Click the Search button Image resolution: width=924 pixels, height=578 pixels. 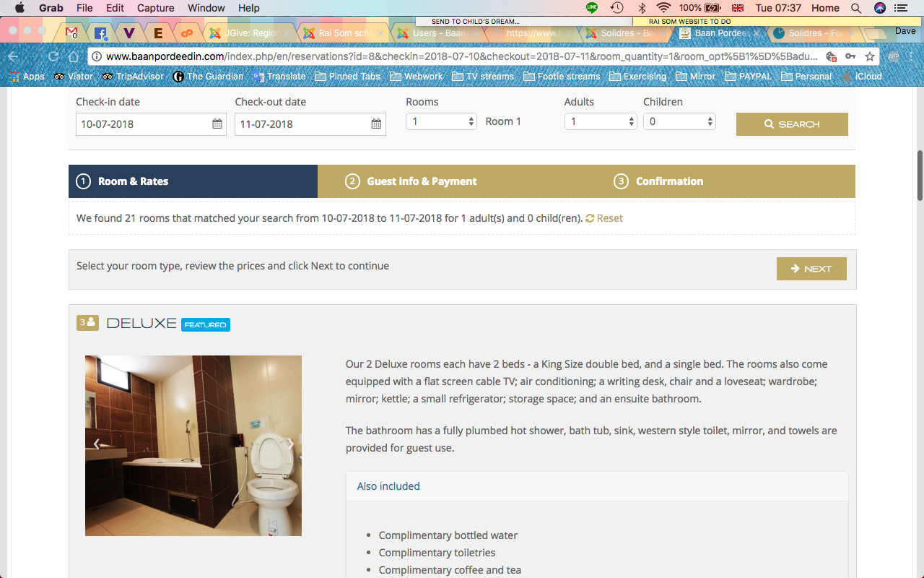(x=792, y=124)
